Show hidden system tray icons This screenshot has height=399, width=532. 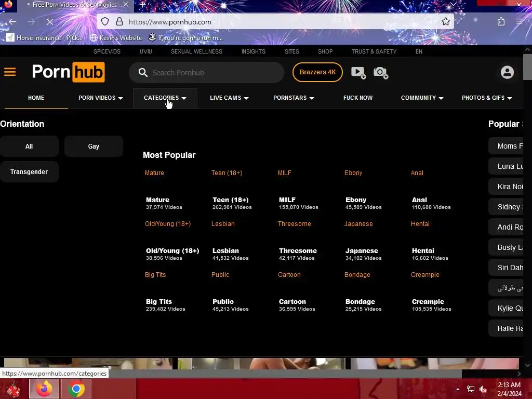tap(458, 389)
